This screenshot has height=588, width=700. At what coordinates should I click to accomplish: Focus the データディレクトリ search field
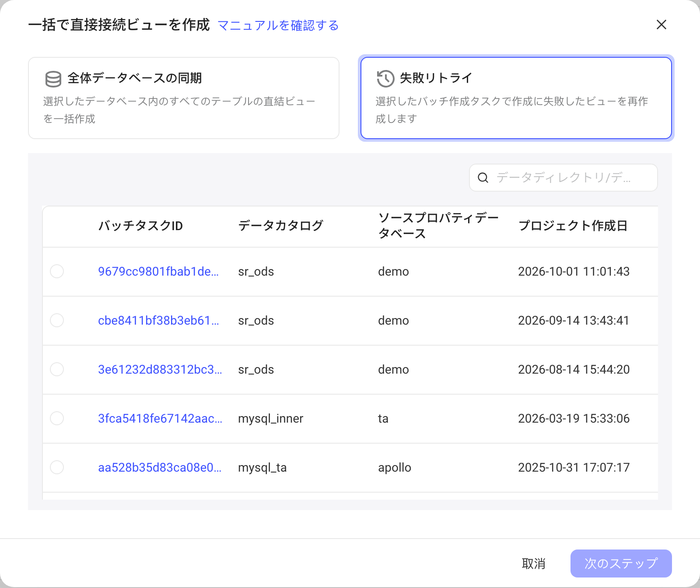click(x=563, y=178)
